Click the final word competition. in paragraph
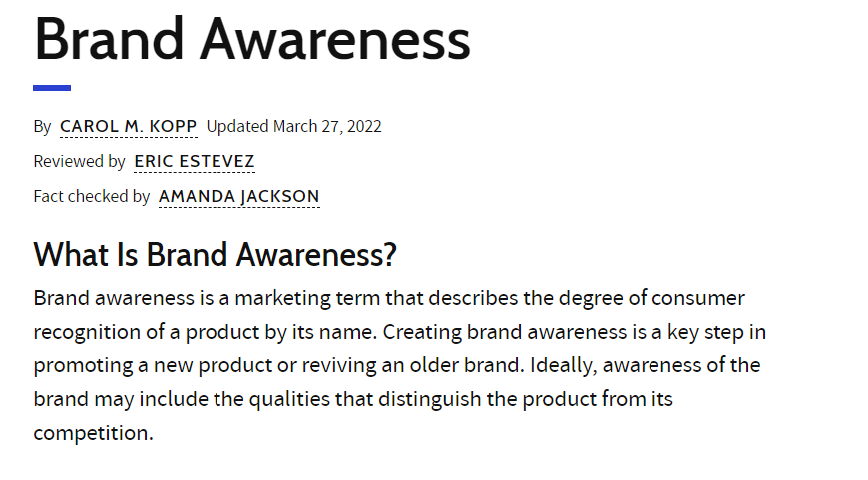The height and width of the screenshot is (480, 868). [93, 433]
